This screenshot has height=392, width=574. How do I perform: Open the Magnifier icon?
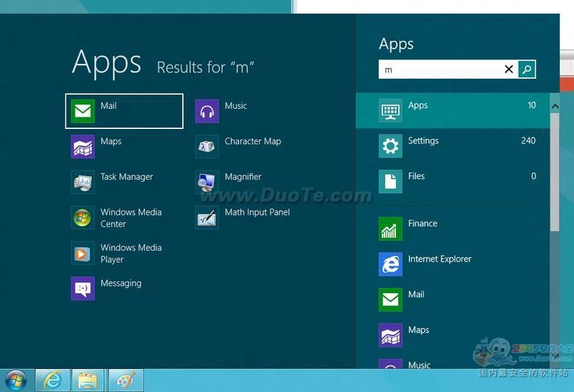pyautogui.click(x=207, y=182)
